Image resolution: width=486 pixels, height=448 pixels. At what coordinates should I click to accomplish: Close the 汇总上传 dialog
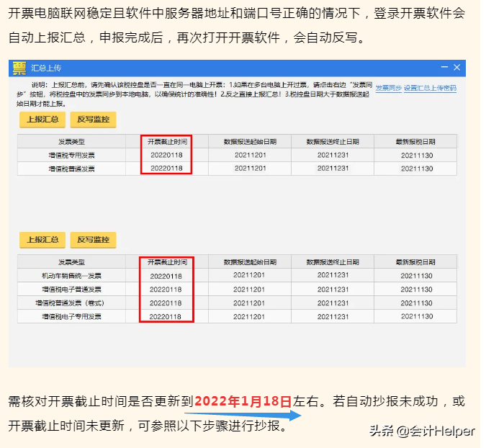(x=457, y=67)
